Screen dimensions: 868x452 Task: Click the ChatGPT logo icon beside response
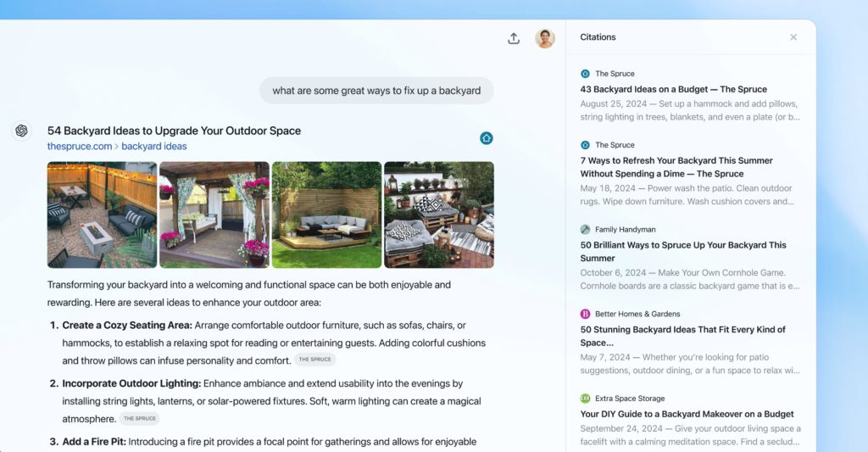click(x=21, y=131)
